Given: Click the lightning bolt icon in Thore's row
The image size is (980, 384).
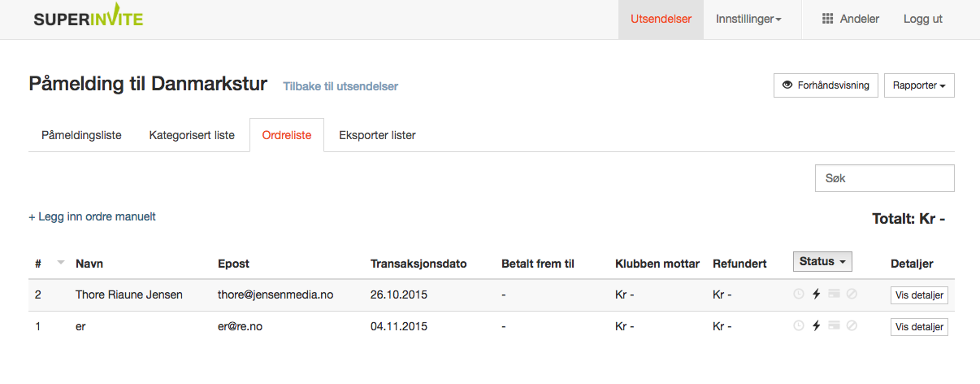Looking at the screenshot, I should click(x=817, y=295).
